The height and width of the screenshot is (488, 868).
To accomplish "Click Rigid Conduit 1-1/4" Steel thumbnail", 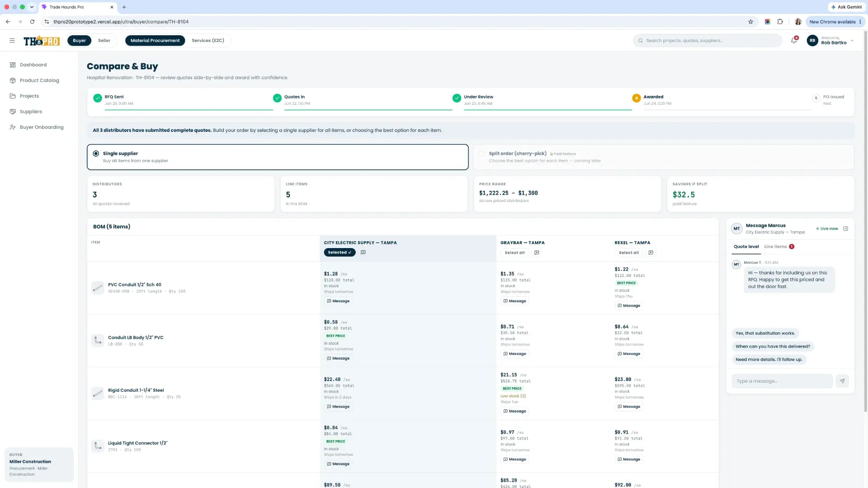I will [x=98, y=394].
